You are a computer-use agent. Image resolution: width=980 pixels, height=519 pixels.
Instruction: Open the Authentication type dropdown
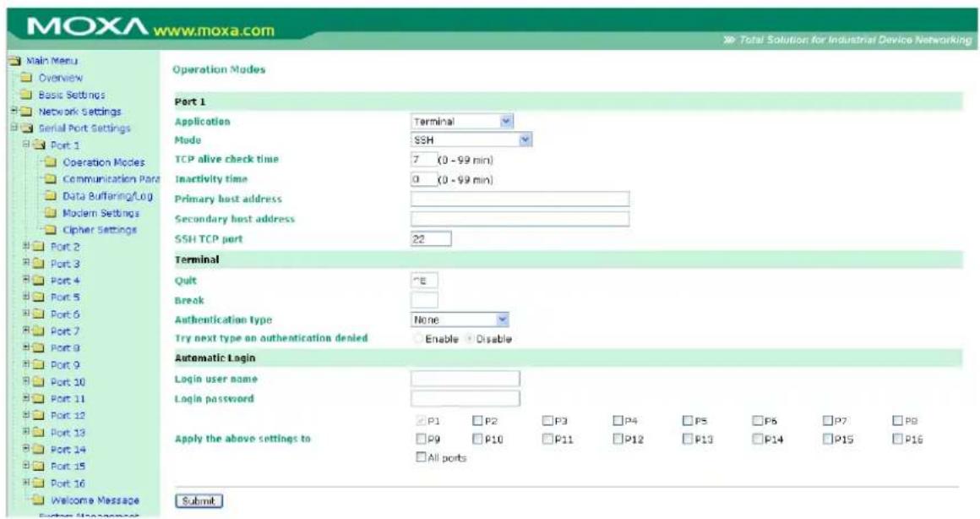[460, 320]
